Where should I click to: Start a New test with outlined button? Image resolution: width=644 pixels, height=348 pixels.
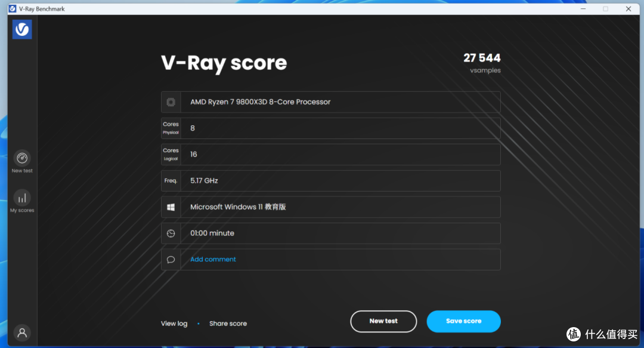pos(383,321)
